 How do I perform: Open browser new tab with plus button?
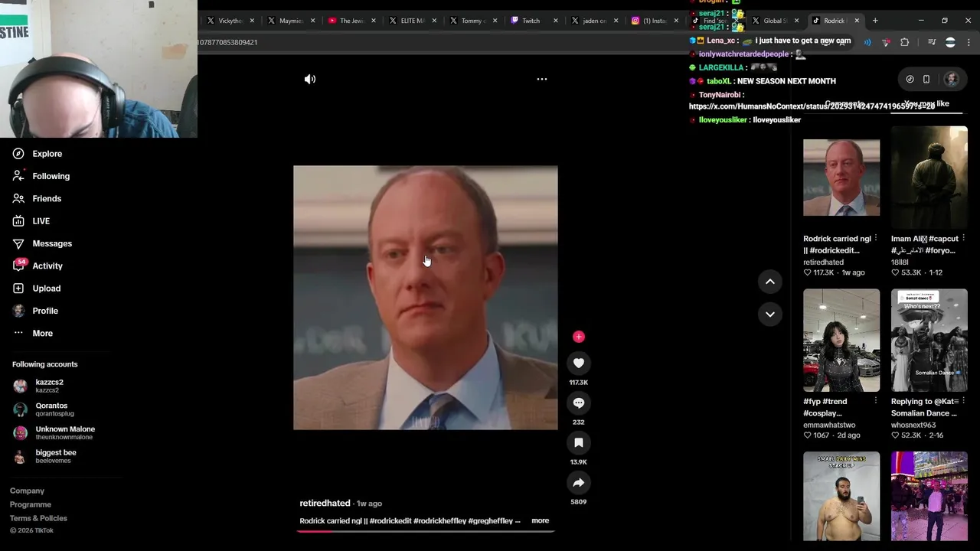tap(875, 21)
